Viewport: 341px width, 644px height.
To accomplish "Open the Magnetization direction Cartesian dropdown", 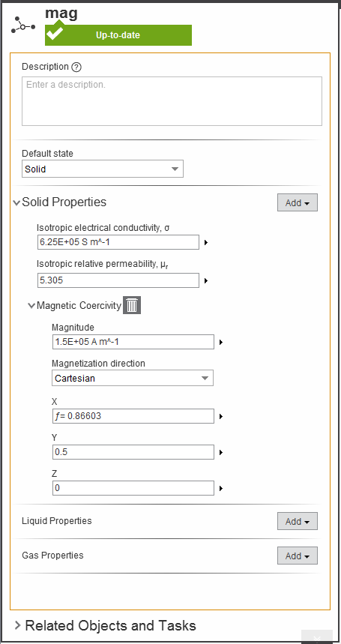I will coord(133,378).
